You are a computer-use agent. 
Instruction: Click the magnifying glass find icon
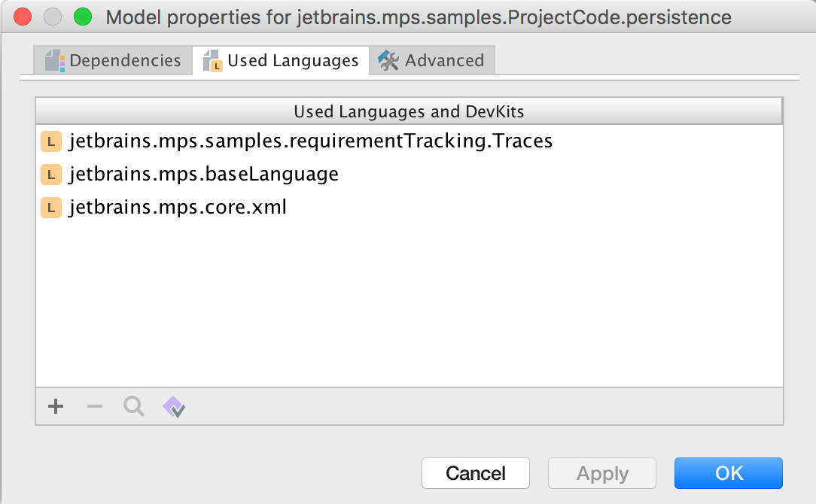point(134,407)
